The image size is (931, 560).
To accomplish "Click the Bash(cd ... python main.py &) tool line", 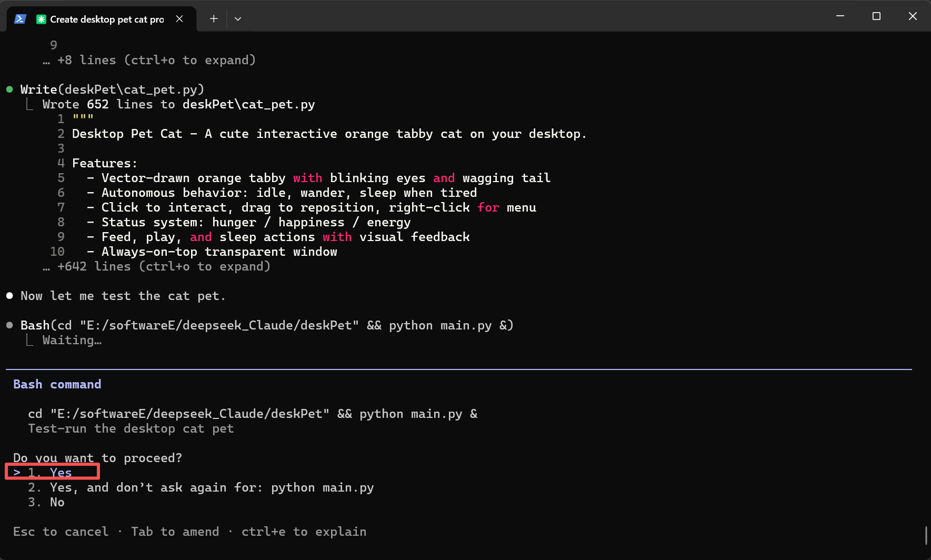I will coord(267,325).
